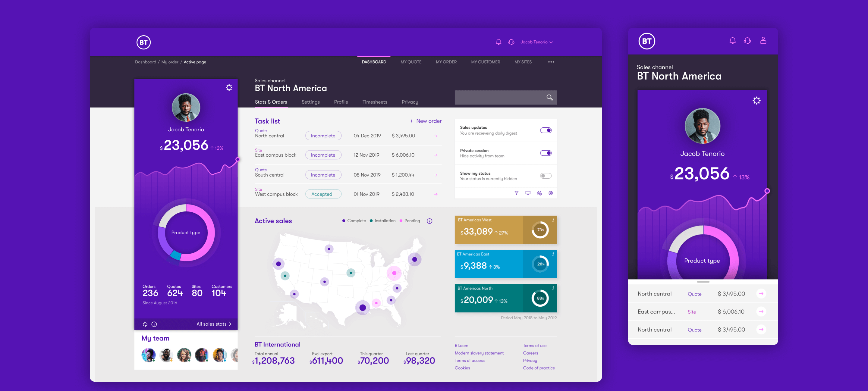Click the info icon beside Pending legend
Viewport: 868px width, 391px height.
click(x=429, y=221)
